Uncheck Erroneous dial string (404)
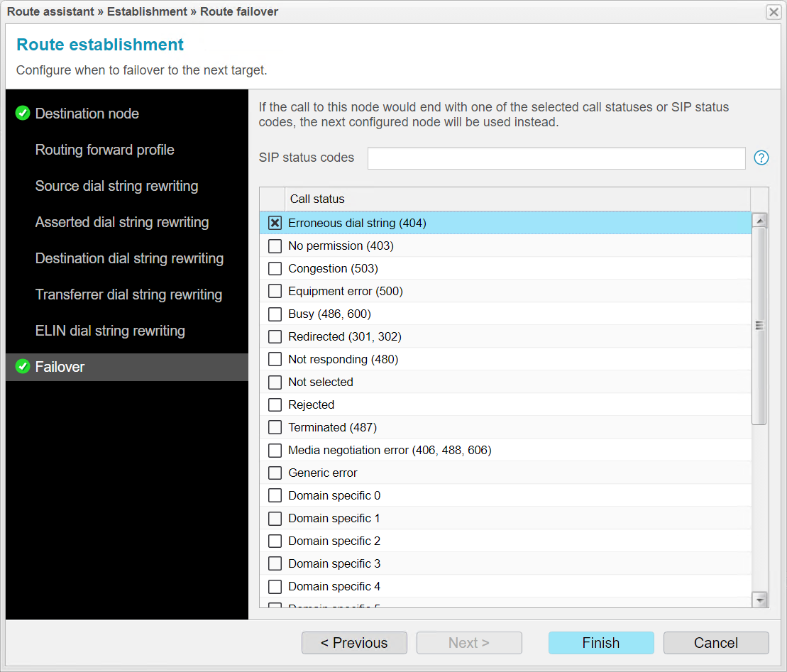 point(275,223)
